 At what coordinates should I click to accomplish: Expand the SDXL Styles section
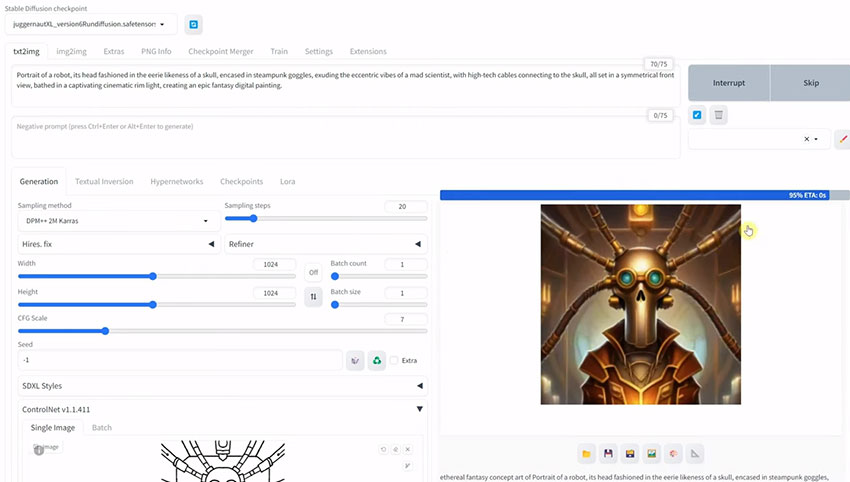[222, 386]
